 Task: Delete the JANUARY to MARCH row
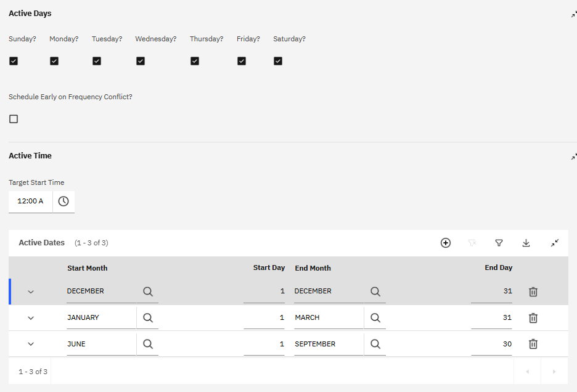[x=533, y=318]
